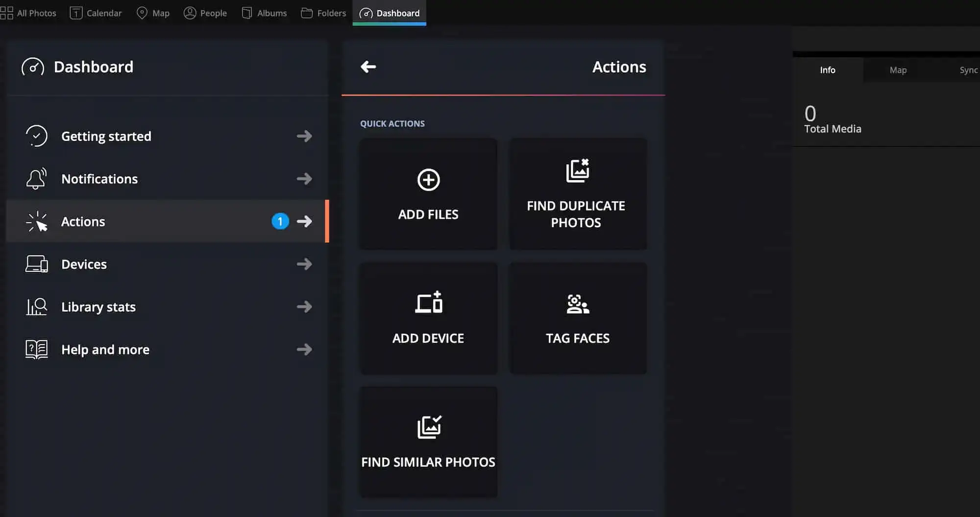Viewport: 980px width, 517px height.
Task: Click the Notifications bell icon
Action: tap(36, 179)
